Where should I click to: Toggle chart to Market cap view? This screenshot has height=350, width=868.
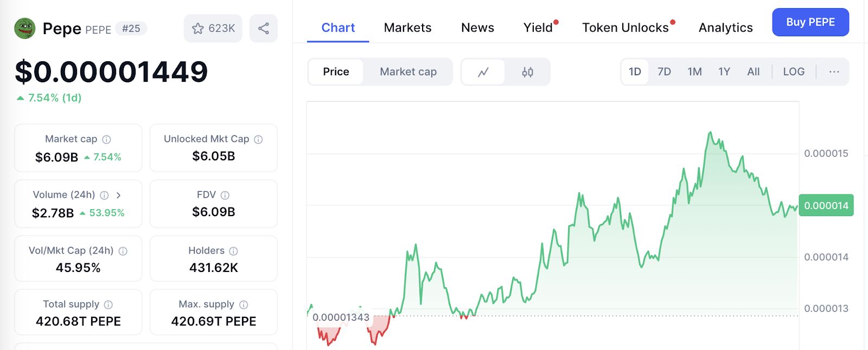coord(408,72)
